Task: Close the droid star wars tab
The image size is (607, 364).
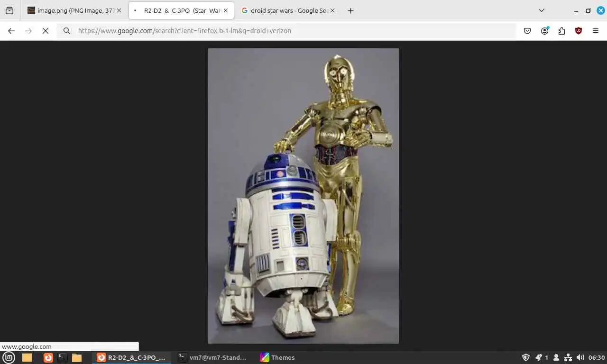Action: tap(332, 10)
